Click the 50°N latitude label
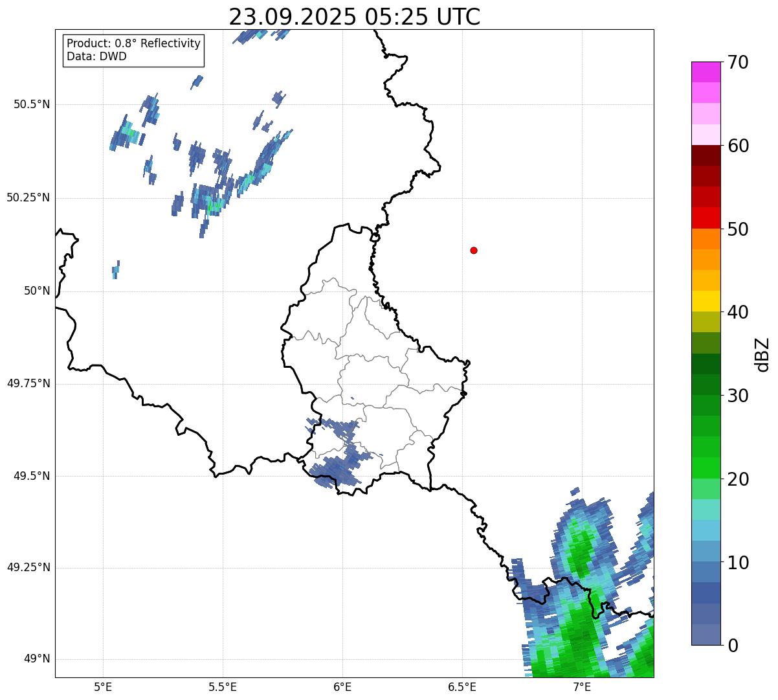778x700 pixels. pos(37,291)
